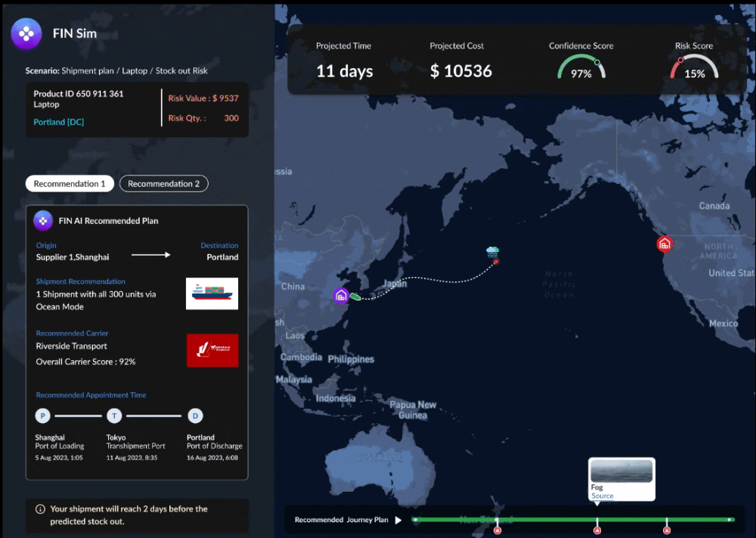Screen dimensions: 756x538
Task: Click the Confidence Score 97% gauge
Action: coord(581,67)
